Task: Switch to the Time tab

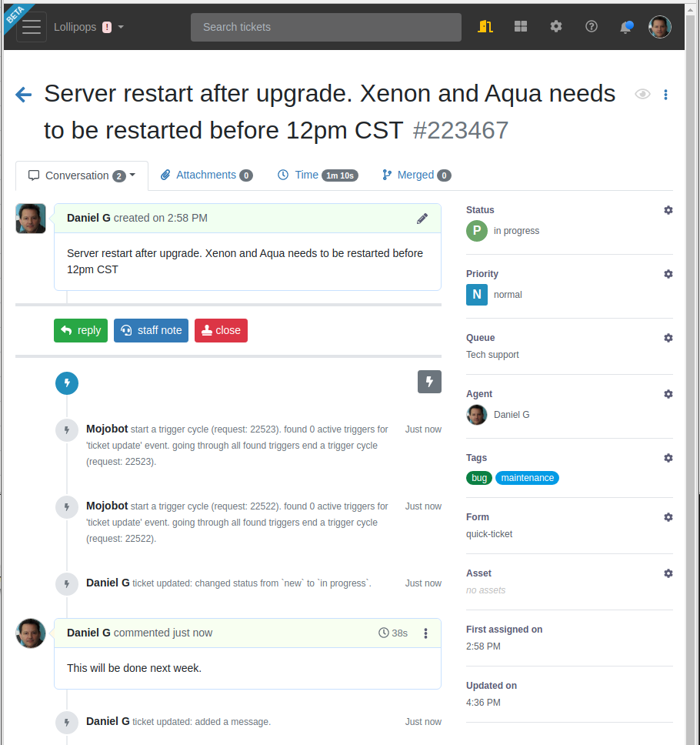Action: tap(316, 175)
